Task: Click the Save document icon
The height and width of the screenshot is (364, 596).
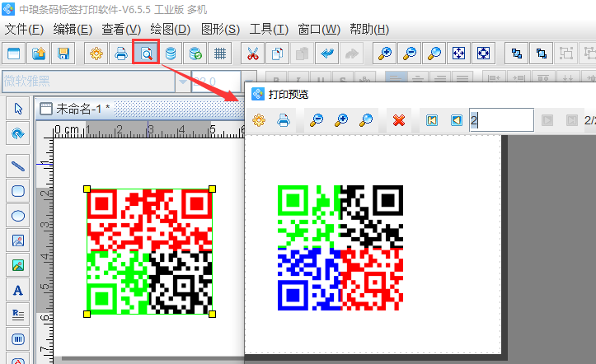Action: 63,54
